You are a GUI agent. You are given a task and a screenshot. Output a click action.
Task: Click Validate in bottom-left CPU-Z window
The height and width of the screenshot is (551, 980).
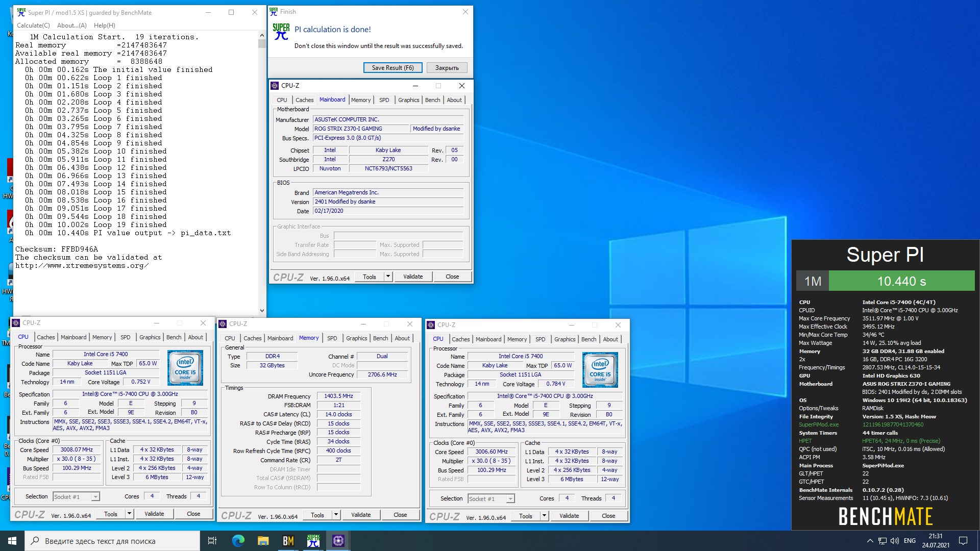pyautogui.click(x=154, y=514)
